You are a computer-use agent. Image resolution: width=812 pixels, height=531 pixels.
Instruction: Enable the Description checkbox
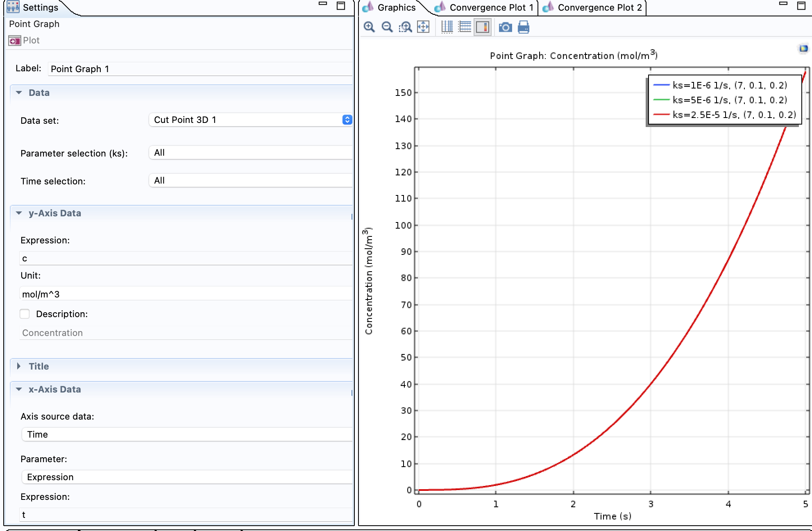[25, 314]
